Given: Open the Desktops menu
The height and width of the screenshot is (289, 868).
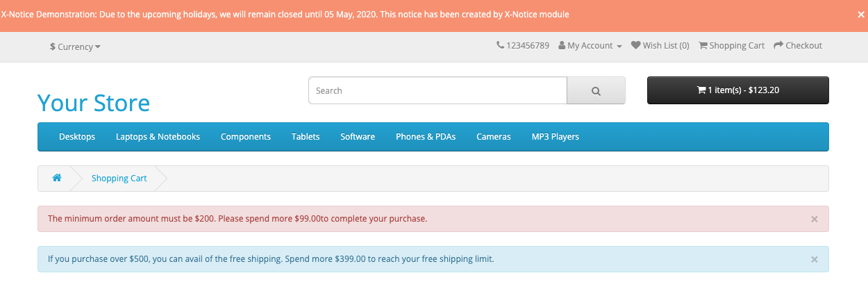Looking at the screenshot, I should click(x=77, y=137).
